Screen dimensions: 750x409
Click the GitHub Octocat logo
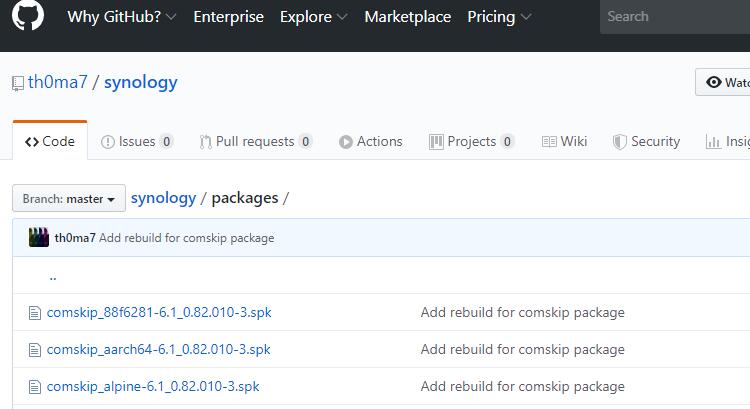point(28,16)
